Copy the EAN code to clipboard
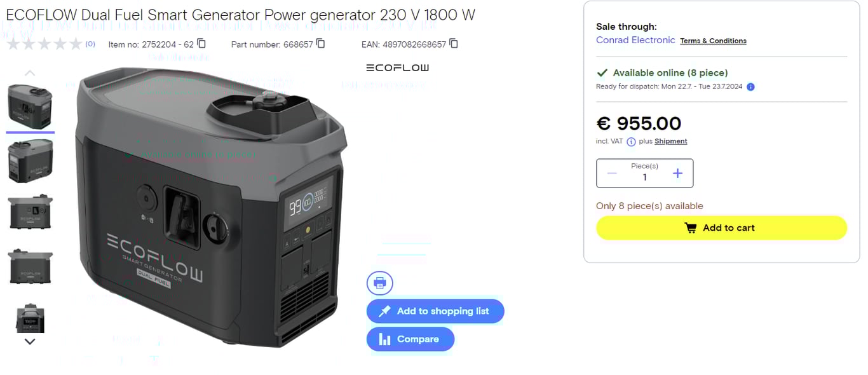This screenshot has height=375, width=868. pyautogui.click(x=454, y=44)
